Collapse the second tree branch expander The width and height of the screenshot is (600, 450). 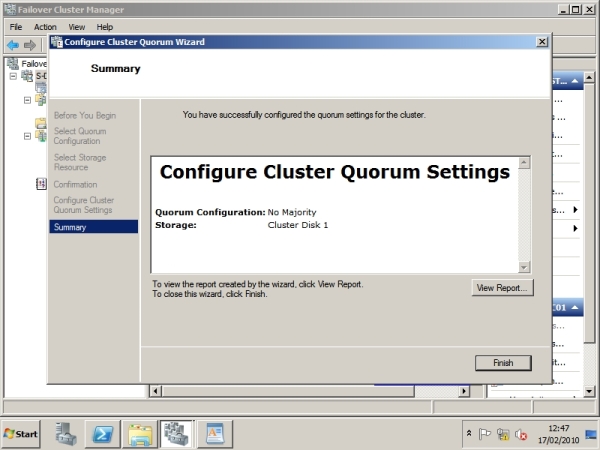click(27, 100)
